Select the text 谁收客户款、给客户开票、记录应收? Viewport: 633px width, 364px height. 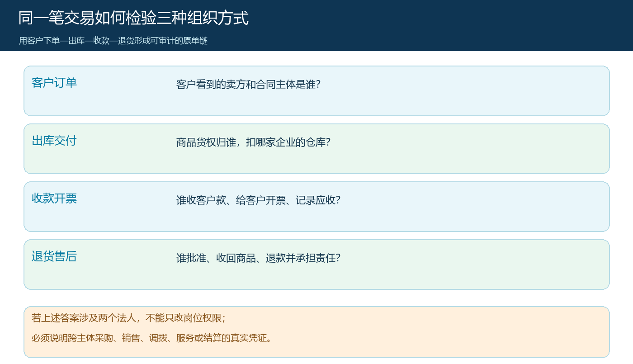[258, 200]
